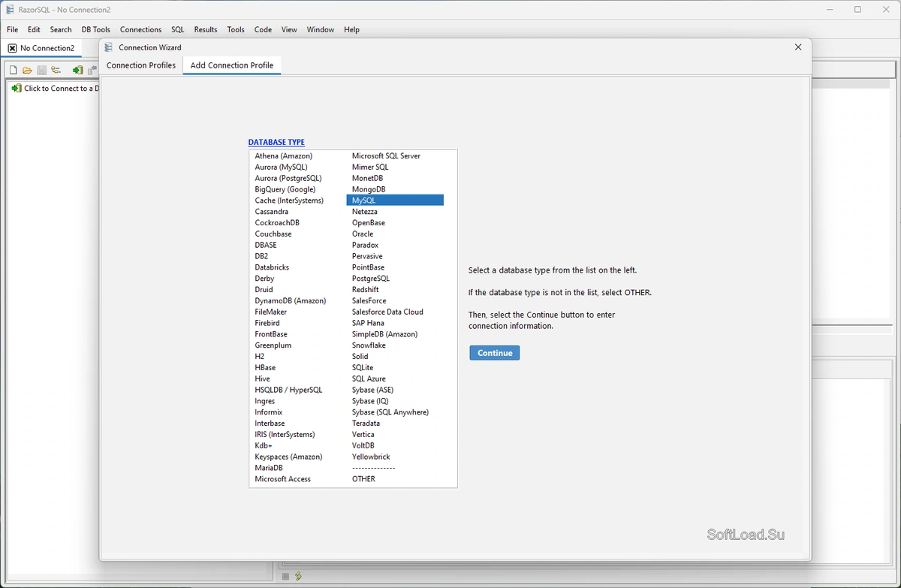The image size is (901, 588).
Task: Pick Greenplum from the list
Action: click(x=273, y=345)
